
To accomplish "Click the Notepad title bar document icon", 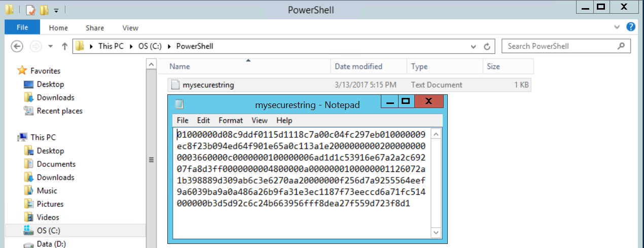I will 179,104.
